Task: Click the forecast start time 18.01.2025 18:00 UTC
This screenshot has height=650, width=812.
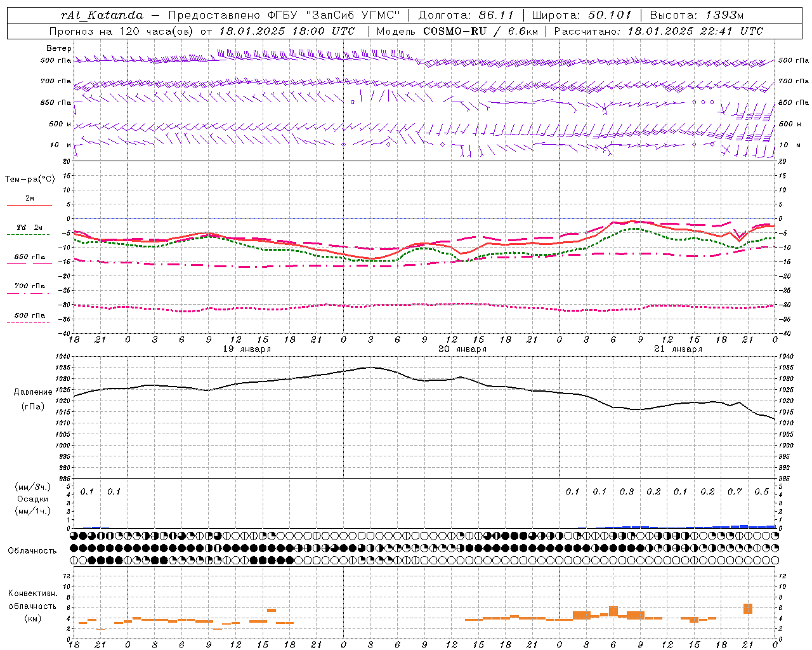Action: pos(287,31)
